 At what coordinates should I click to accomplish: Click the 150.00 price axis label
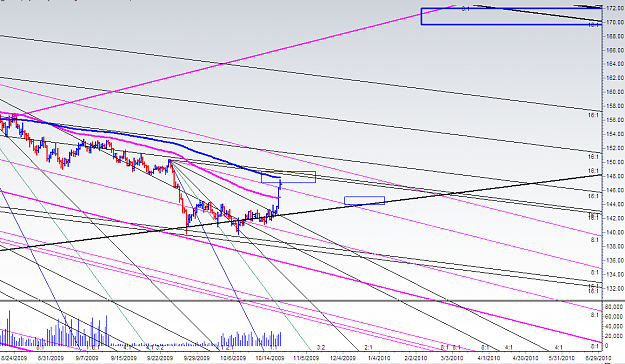coord(615,162)
